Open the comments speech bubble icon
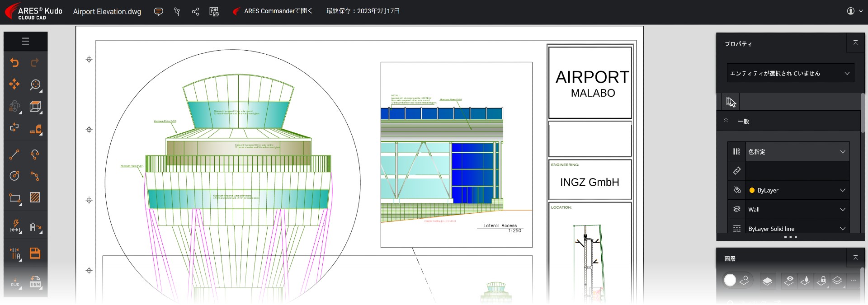Image resolution: width=868 pixels, height=305 pixels. point(158,12)
